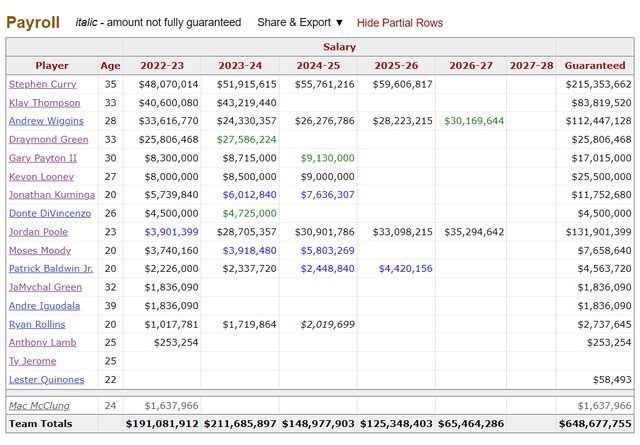640x445 pixels.
Task: Open Ryan Rollins player link
Action: click(37, 325)
